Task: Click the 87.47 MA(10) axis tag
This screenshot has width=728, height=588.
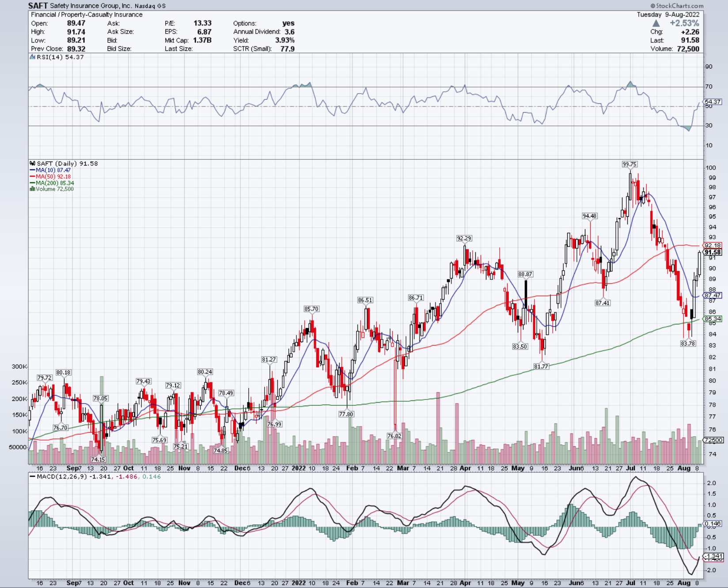Action: (713, 295)
